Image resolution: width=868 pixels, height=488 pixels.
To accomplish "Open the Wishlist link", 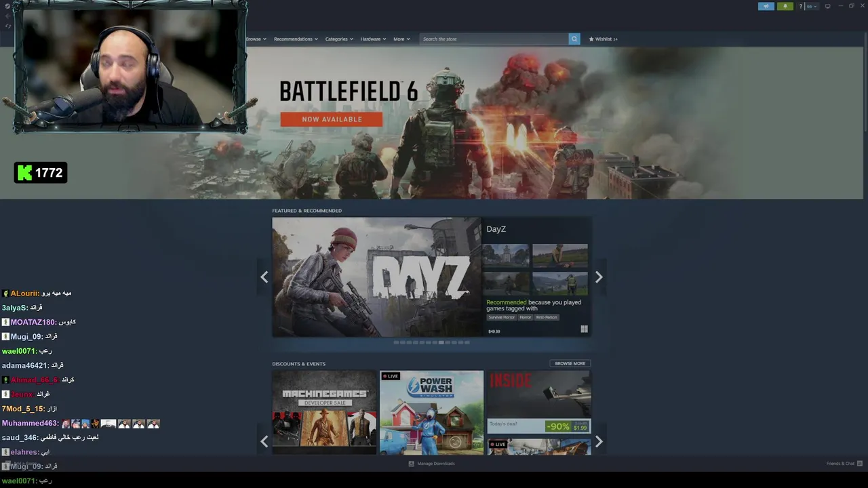I will 603,39.
